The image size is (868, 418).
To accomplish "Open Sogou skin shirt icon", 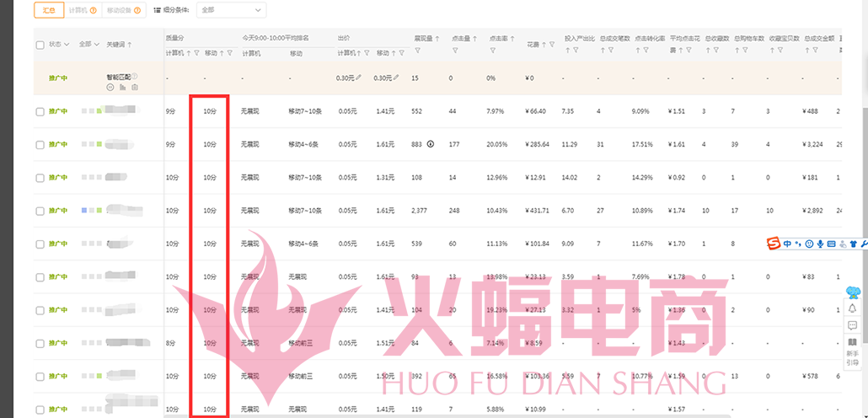I will (x=853, y=244).
